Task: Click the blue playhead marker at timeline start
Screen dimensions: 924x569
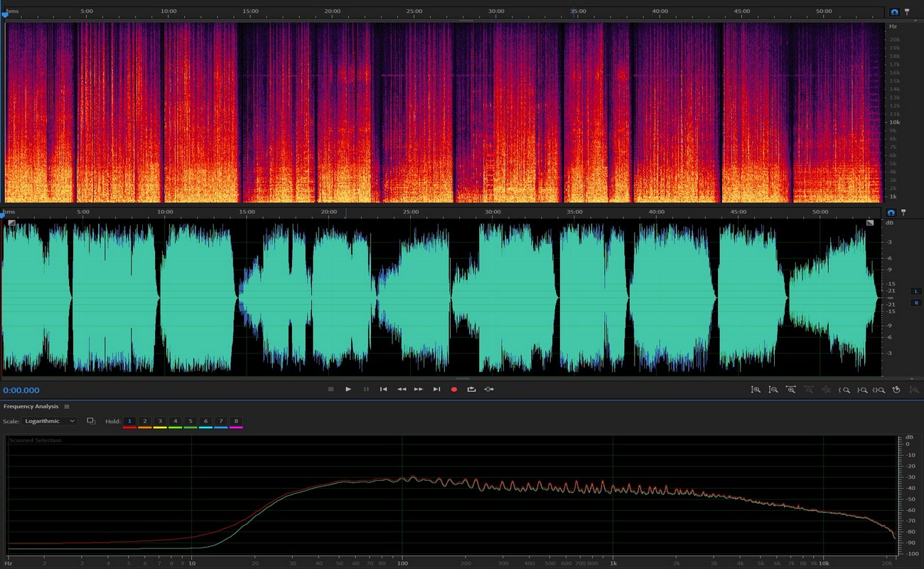Action: click(4, 14)
